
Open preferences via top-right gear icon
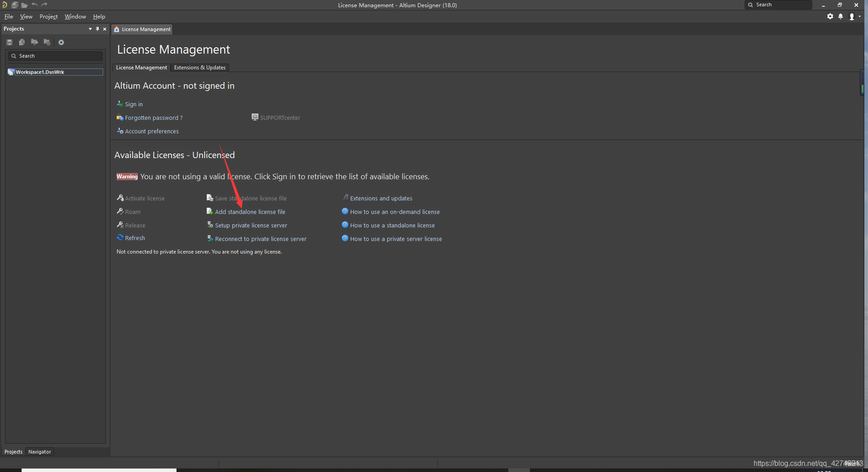pyautogui.click(x=830, y=17)
